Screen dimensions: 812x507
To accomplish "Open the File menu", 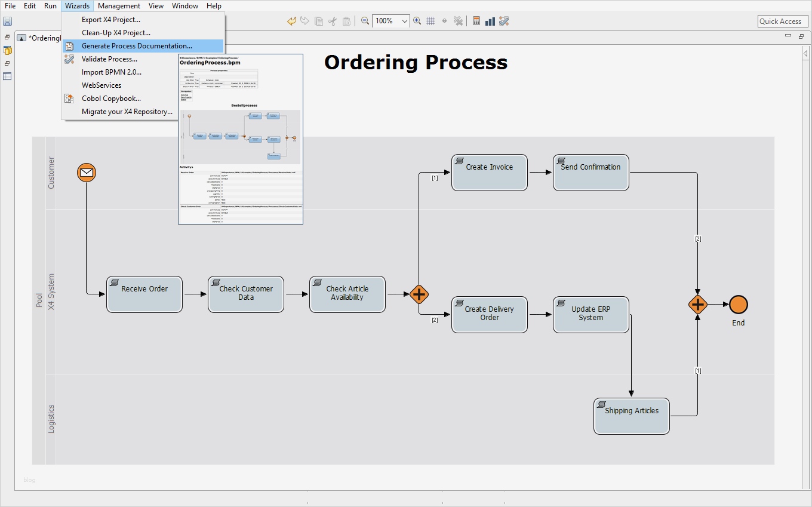I will pos(10,6).
